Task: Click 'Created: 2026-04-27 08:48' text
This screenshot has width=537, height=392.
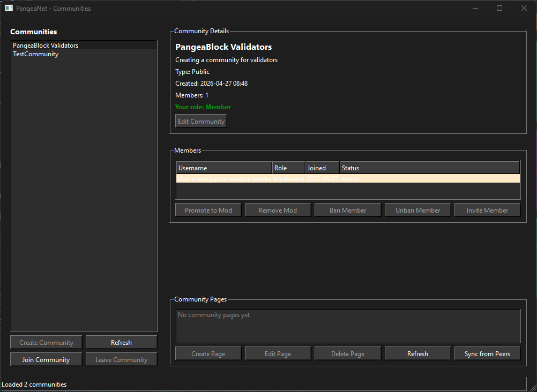Action: [x=211, y=83]
